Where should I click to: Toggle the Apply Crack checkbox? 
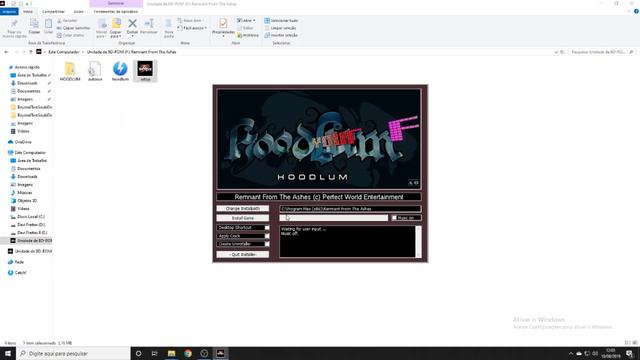coord(267,236)
